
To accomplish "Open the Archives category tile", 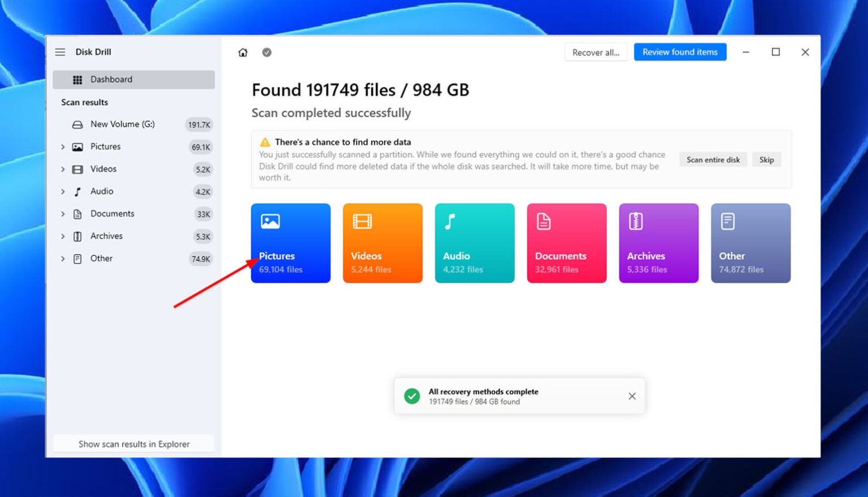I will tap(658, 243).
